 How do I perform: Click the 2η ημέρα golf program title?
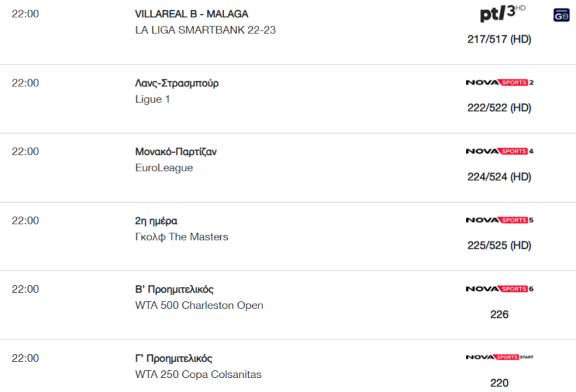click(156, 221)
